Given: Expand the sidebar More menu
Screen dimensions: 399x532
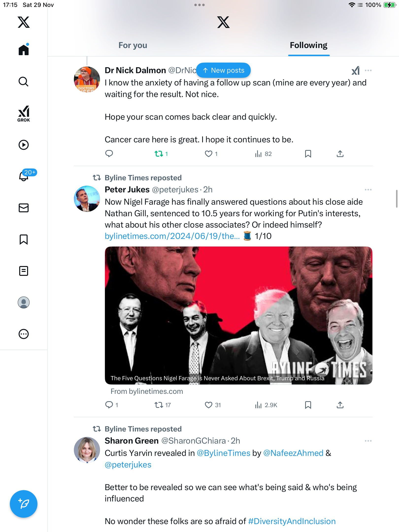Looking at the screenshot, I should 24,334.
